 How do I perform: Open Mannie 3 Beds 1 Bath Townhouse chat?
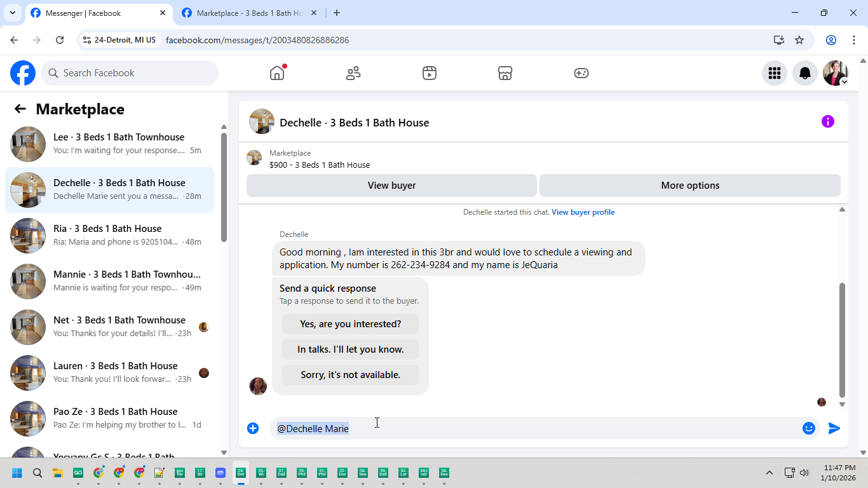click(x=109, y=281)
